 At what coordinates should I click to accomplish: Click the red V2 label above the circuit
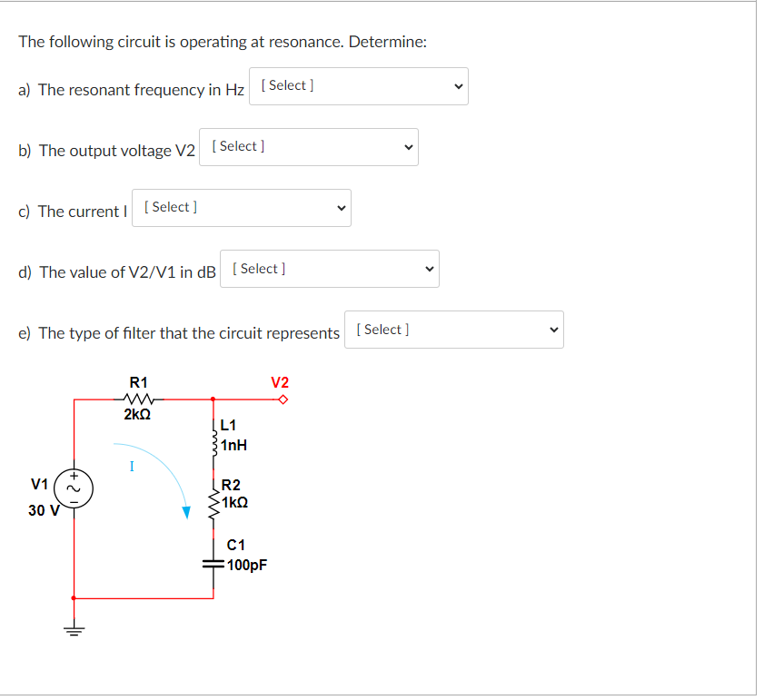[282, 381]
